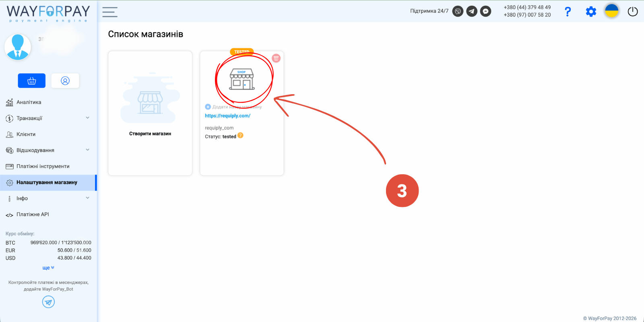Click the power logout icon
This screenshot has width=644, height=322.
[633, 12]
